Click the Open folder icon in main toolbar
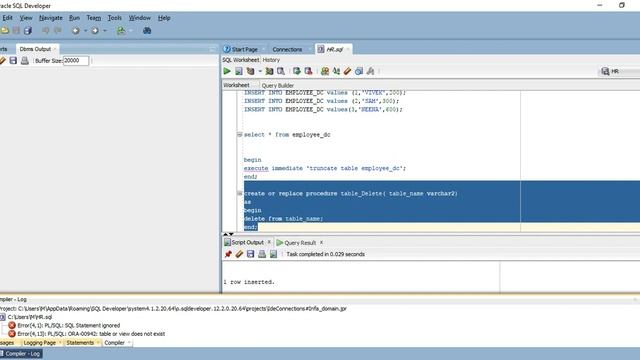Image resolution: width=640 pixels, height=360 pixels. click(4, 31)
